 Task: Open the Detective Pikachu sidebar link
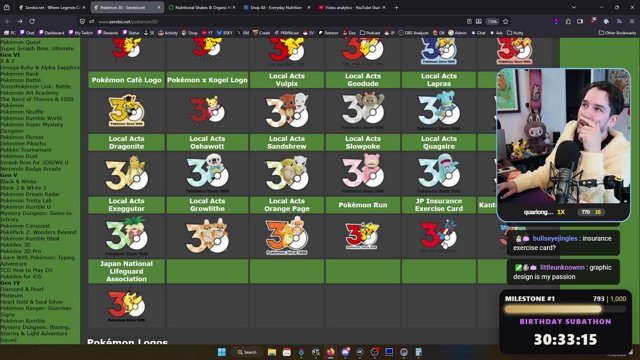(23, 144)
